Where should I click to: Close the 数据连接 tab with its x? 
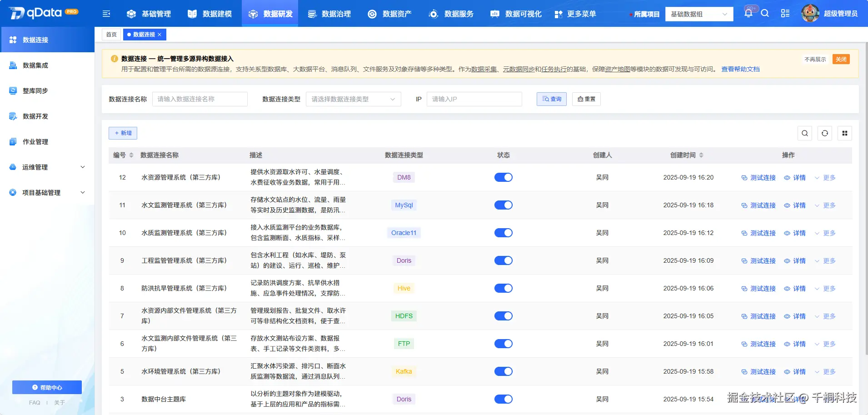pyautogui.click(x=160, y=35)
